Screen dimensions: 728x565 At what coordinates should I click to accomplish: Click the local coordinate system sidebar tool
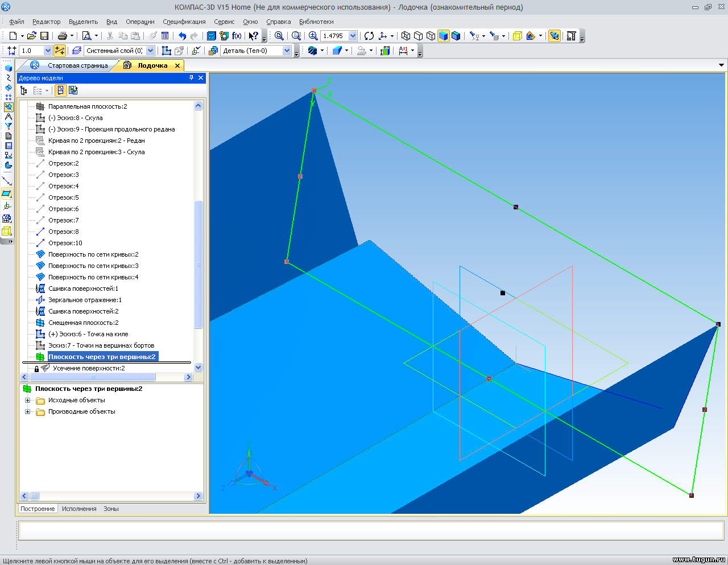point(7,206)
